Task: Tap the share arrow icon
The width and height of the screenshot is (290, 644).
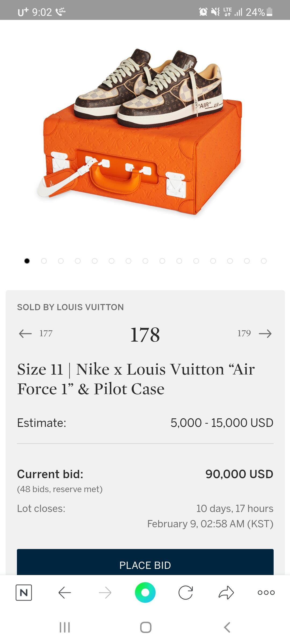Action: click(x=226, y=592)
